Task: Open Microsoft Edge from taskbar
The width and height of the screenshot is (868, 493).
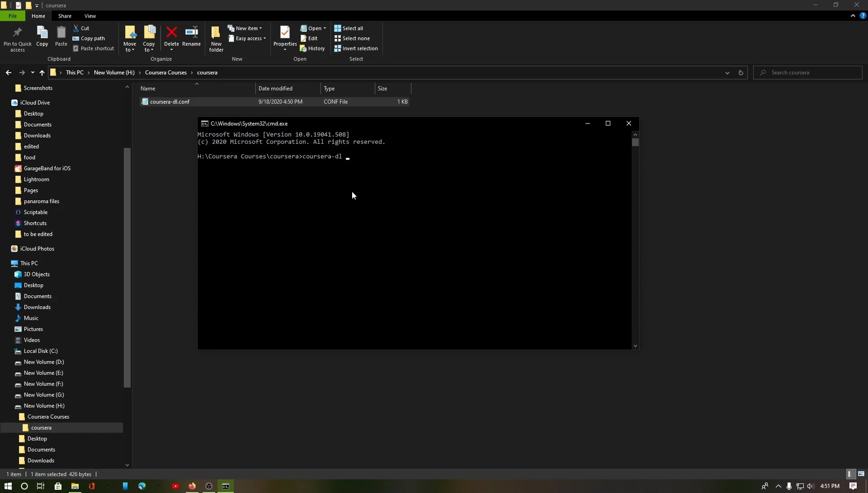Action: pyautogui.click(x=142, y=486)
